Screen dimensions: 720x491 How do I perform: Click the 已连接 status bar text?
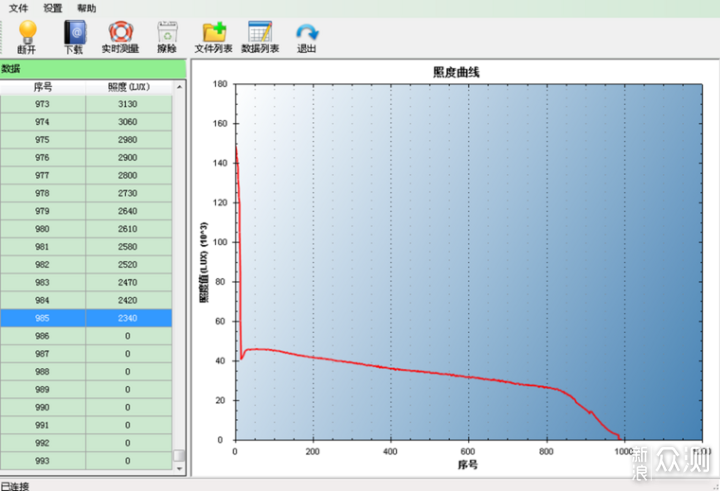point(15,486)
